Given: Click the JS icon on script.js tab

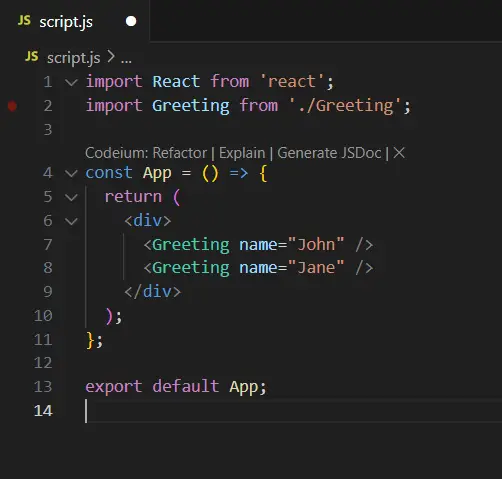Looking at the screenshot, I should (24, 21).
